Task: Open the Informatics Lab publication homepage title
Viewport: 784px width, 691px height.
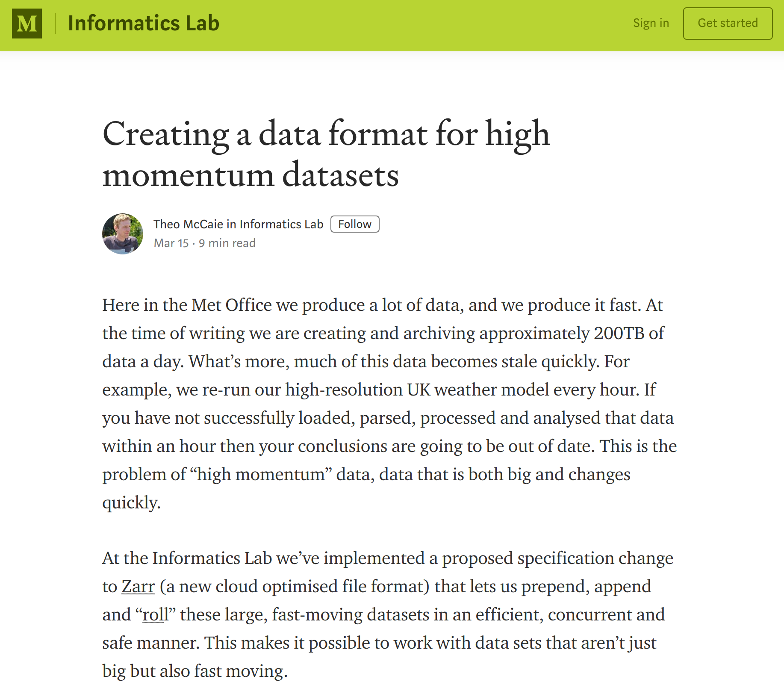Action: pyautogui.click(x=144, y=24)
